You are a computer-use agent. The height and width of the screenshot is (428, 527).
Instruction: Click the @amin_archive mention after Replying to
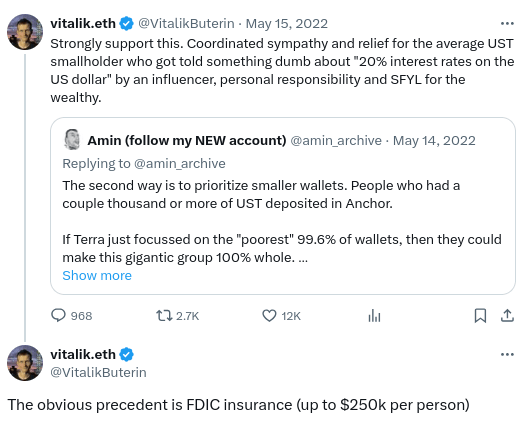coord(179,163)
